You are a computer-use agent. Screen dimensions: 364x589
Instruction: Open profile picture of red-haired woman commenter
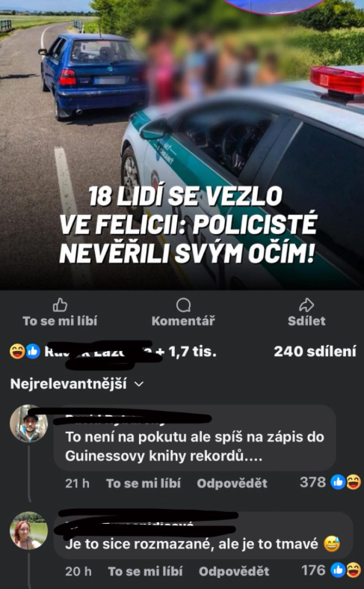tap(29, 530)
